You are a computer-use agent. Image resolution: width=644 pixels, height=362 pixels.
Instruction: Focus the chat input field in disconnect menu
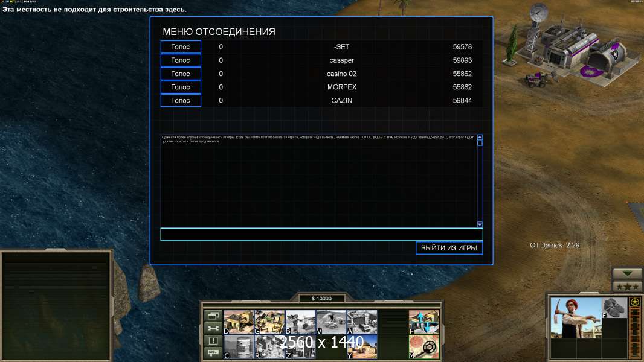321,235
